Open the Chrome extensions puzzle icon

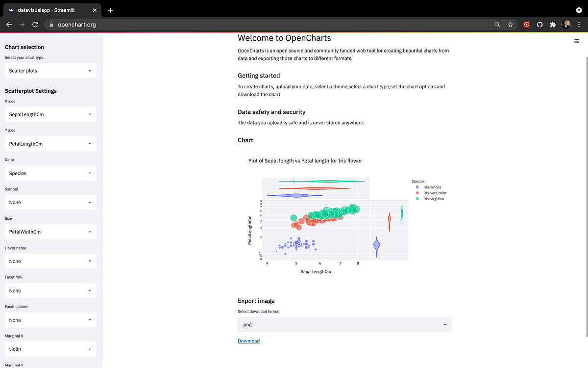tap(553, 25)
